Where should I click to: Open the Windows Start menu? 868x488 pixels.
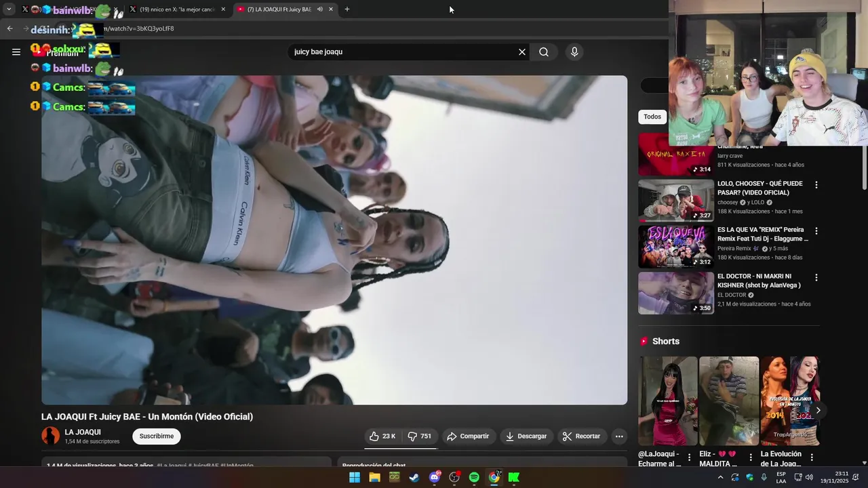coord(355,477)
